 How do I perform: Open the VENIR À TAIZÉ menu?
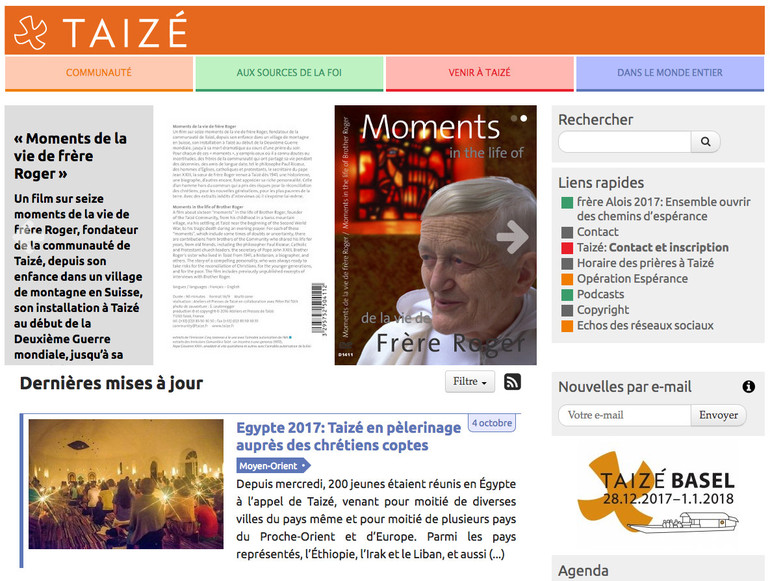pyautogui.click(x=480, y=73)
